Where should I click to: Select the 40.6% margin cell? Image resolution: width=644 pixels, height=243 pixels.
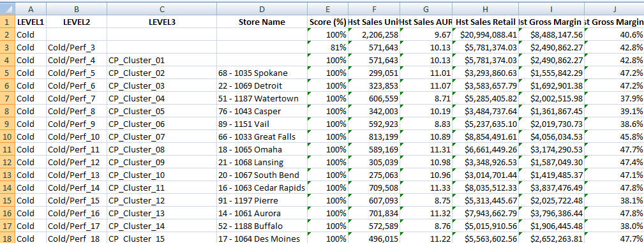pos(614,35)
